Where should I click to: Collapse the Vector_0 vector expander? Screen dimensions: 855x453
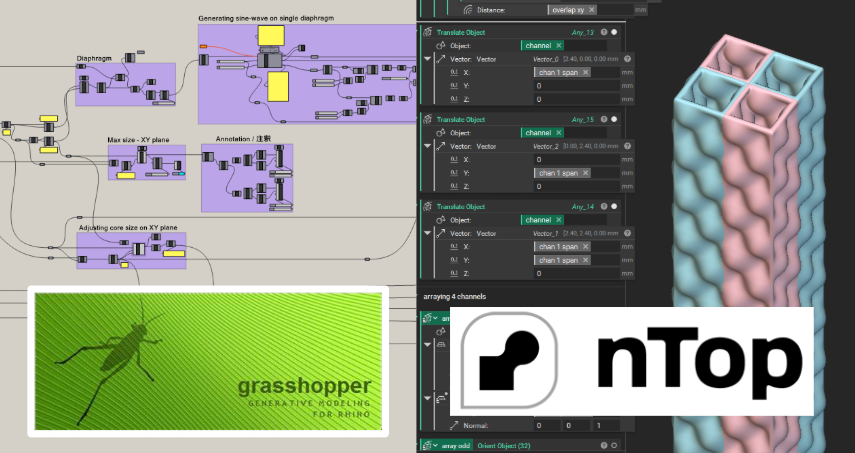pyautogui.click(x=428, y=59)
